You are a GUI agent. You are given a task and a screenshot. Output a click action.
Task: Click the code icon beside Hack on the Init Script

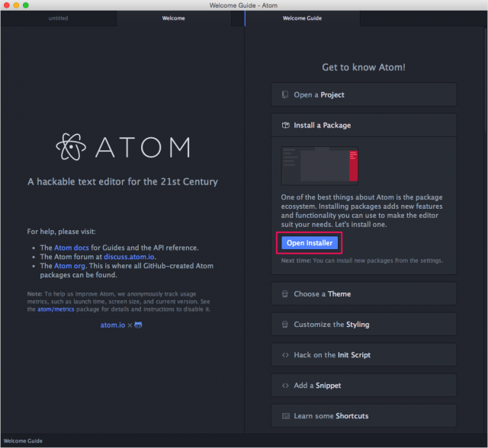(x=285, y=355)
